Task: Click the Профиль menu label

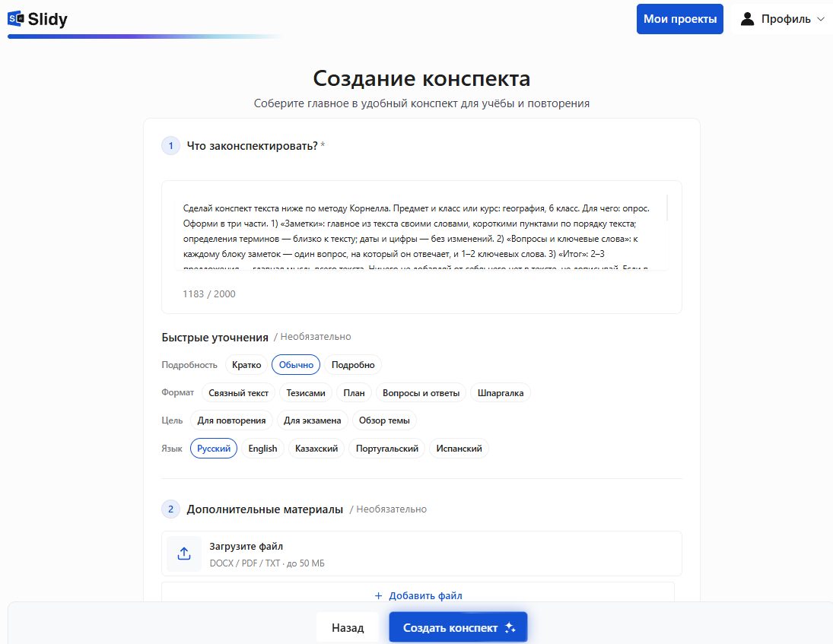Action: click(786, 19)
